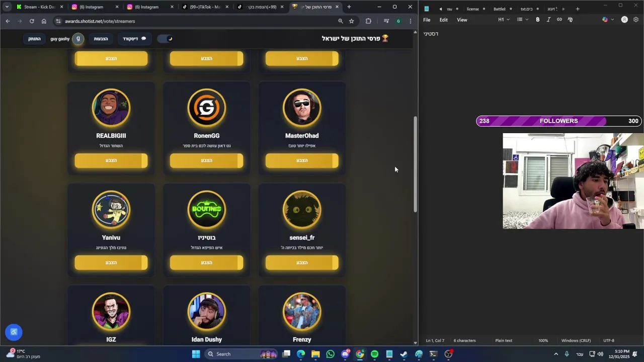The width and height of the screenshot is (644, 362).
Task: Open the zoom magnifier icon in address bar
Action: [x=341, y=21]
